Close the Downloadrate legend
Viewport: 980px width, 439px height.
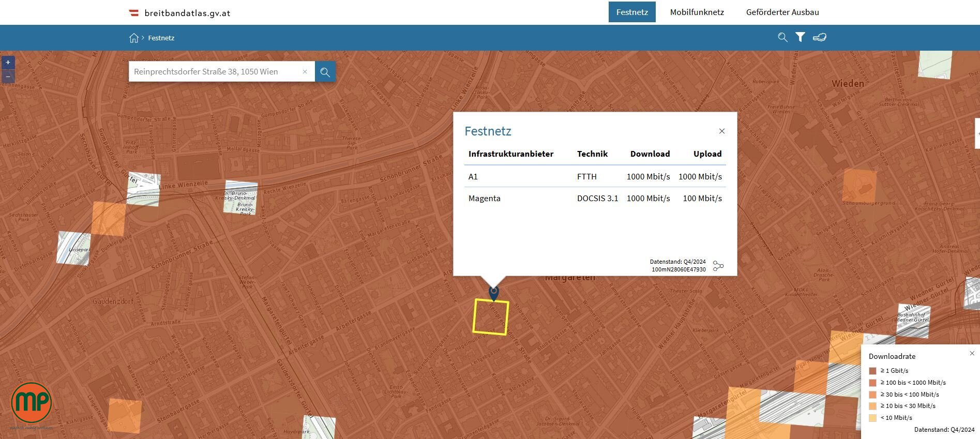pos(972,353)
